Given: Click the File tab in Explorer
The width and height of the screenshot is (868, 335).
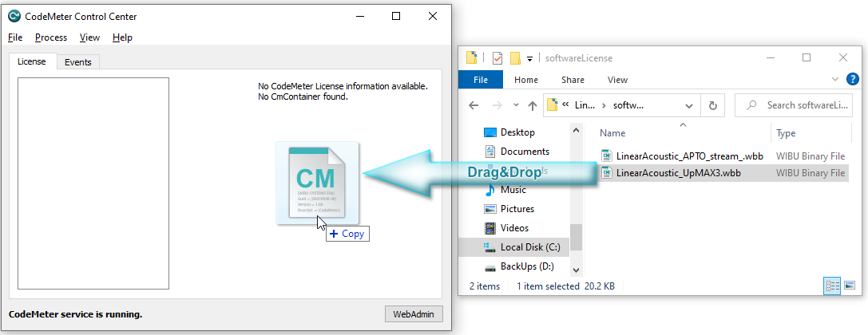Looking at the screenshot, I should pyautogui.click(x=481, y=80).
